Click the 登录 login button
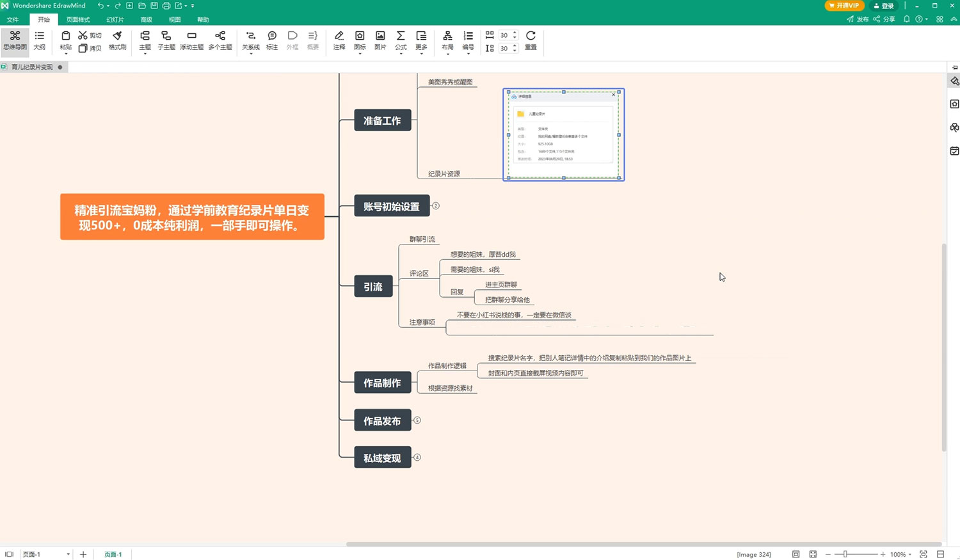Screen dimensions: 960x560 (884, 6)
